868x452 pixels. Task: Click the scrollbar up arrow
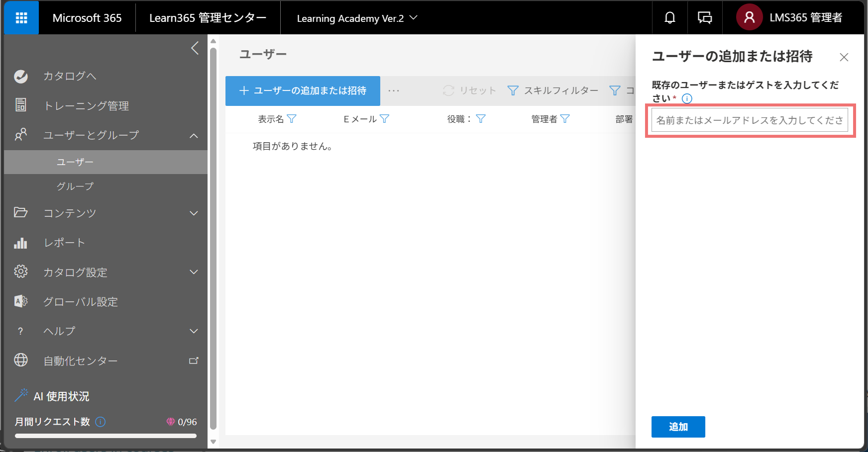click(x=214, y=41)
